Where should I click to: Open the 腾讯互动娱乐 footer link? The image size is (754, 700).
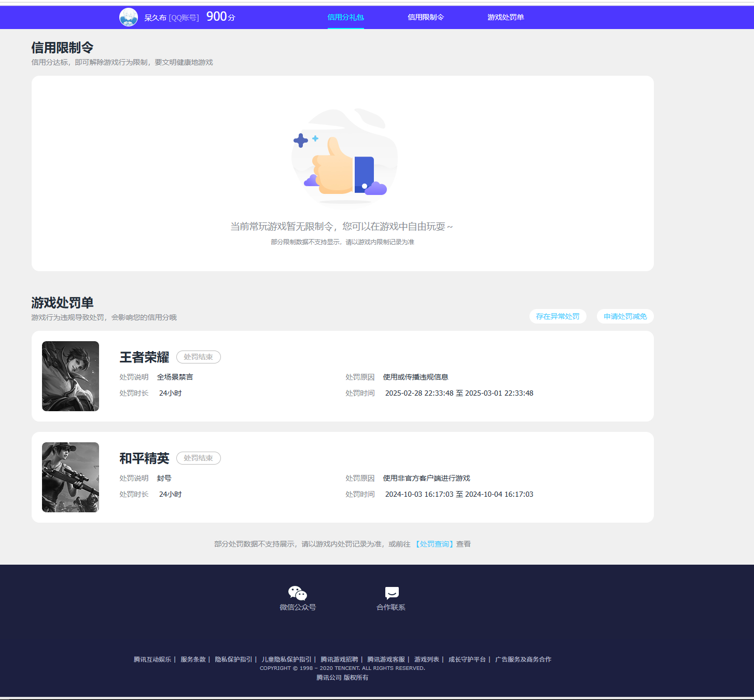tap(152, 660)
